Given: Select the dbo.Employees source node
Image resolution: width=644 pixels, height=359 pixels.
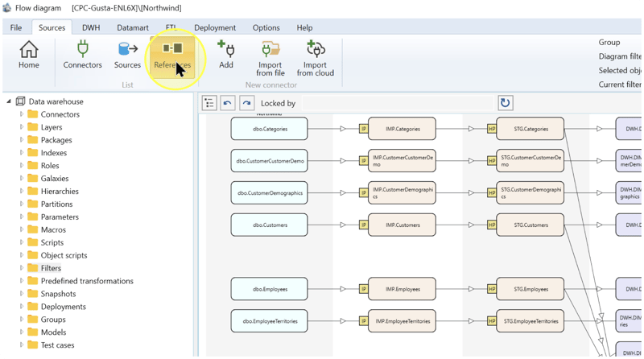Looking at the screenshot, I should (270, 289).
